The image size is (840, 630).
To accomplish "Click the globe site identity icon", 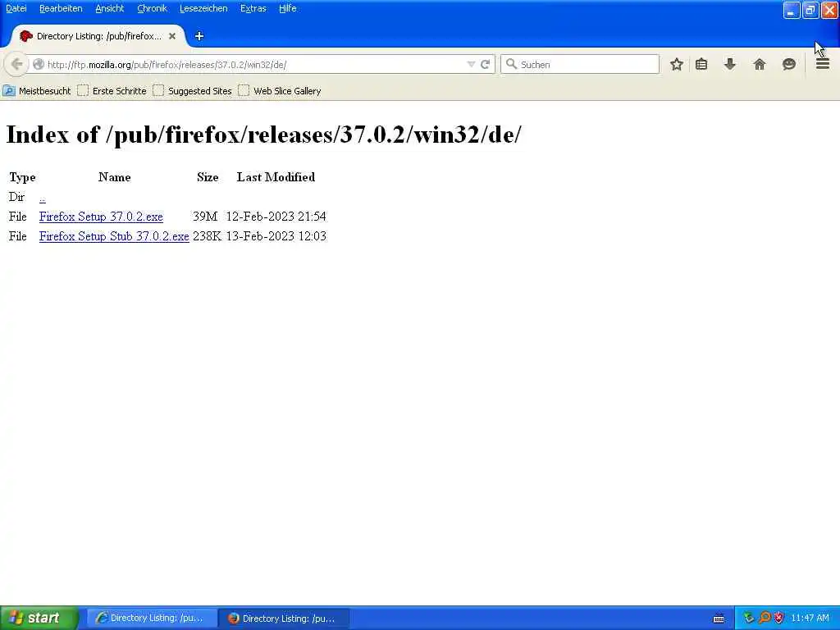I will [39, 64].
